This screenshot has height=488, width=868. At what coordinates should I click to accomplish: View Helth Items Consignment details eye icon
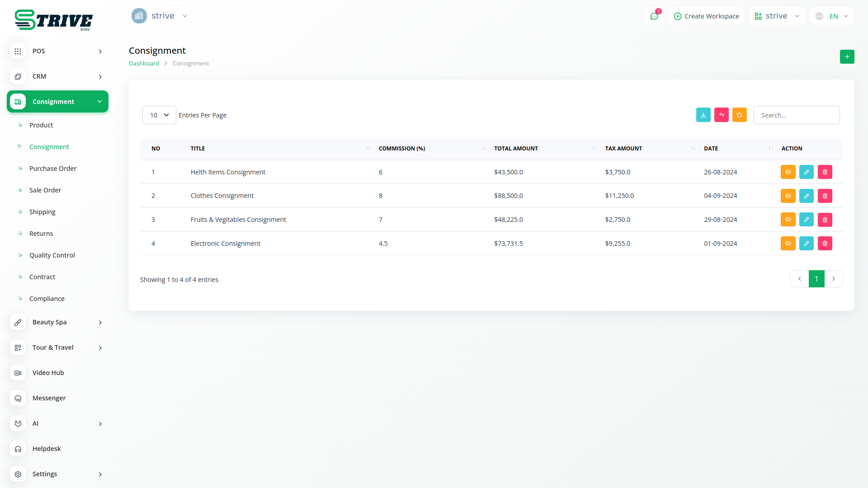click(788, 172)
